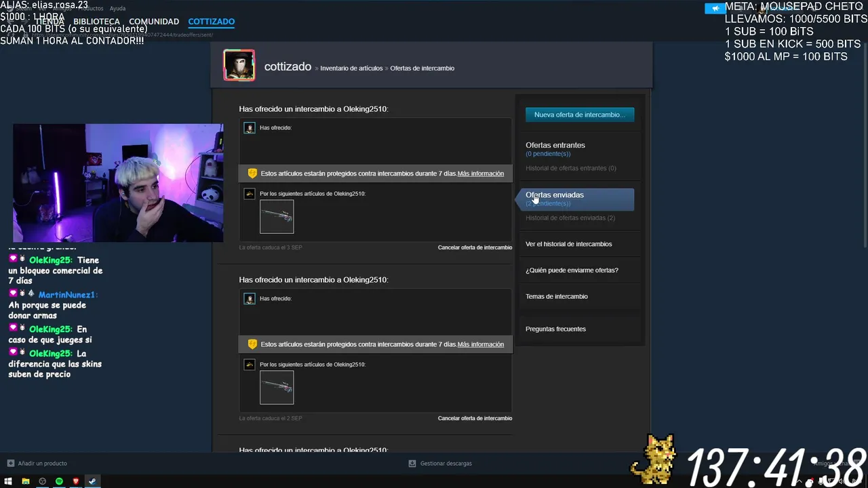The height and width of the screenshot is (488, 868).
Task: Click '(0 pendiente(s))' under Ofertas entrantes
Action: click(548, 154)
